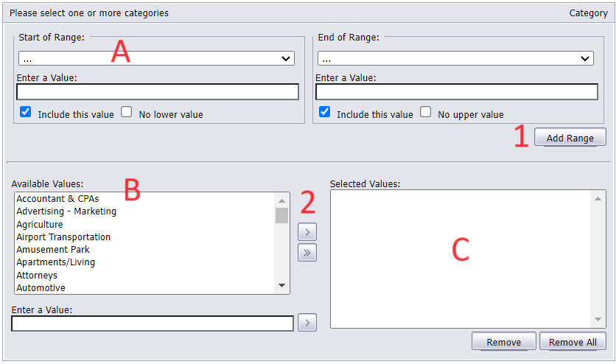Open the Start of Range dropdown
616x364 pixels.
tap(156, 58)
